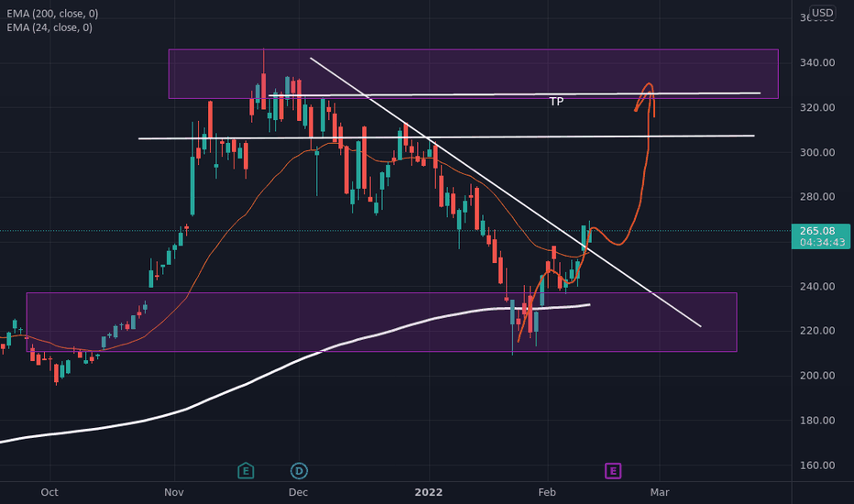Click the 280.00 price axis label

[817, 197]
